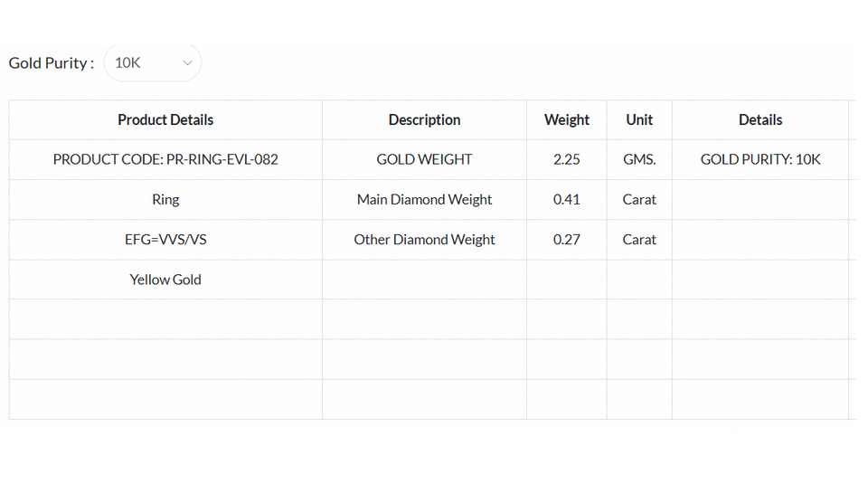This screenshot has width=868, height=503.
Task: Click the chevron arrow beside 10K
Action: coord(187,63)
